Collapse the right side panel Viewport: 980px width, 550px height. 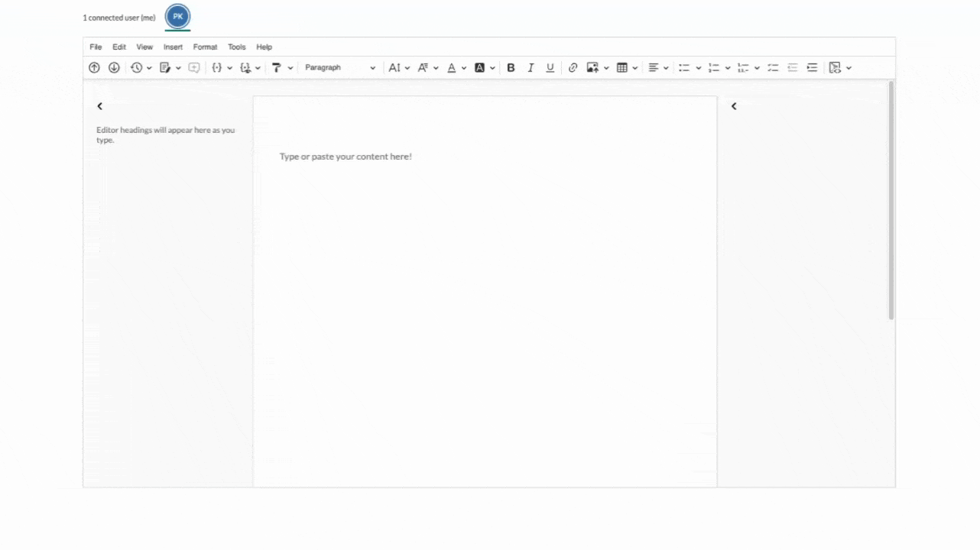coord(734,106)
